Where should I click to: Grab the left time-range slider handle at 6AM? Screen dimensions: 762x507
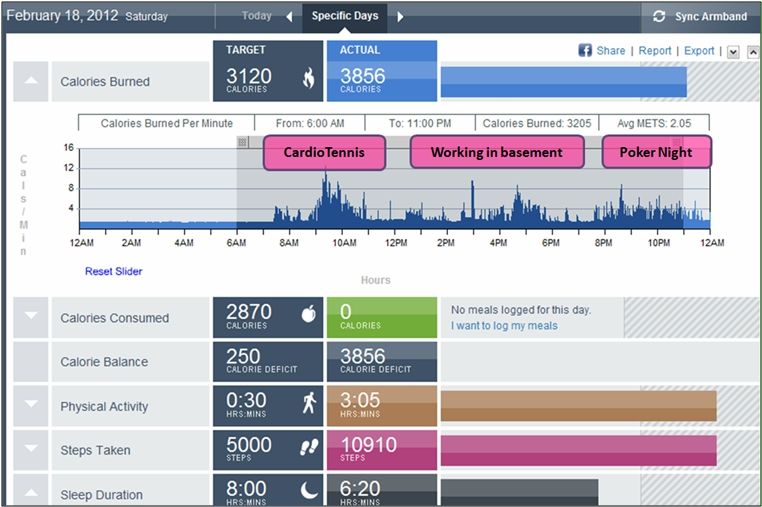tap(242, 142)
